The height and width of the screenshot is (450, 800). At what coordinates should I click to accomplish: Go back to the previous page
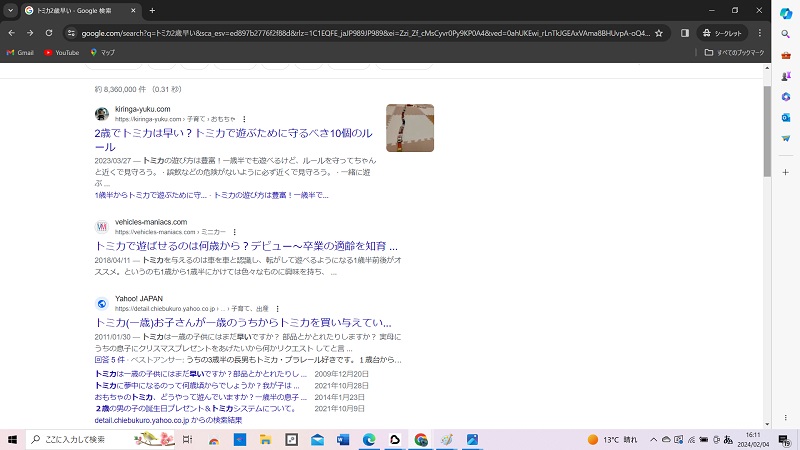point(12,33)
